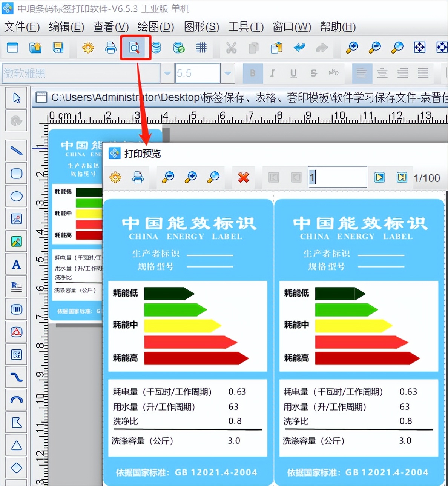The width and height of the screenshot is (448, 486).
Task: Toggle italic formatting
Action: (x=272, y=73)
